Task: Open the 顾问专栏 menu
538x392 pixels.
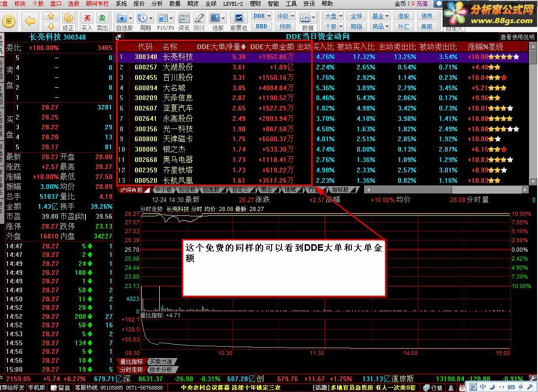Action: [97, 3]
